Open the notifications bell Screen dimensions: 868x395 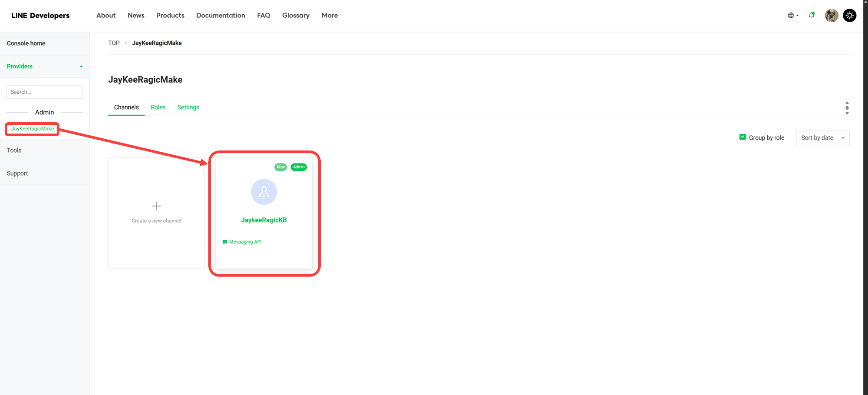(x=812, y=15)
